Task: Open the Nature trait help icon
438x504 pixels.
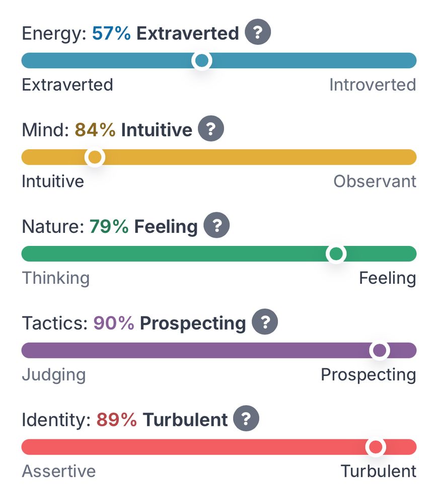Action: click(x=216, y=225)
